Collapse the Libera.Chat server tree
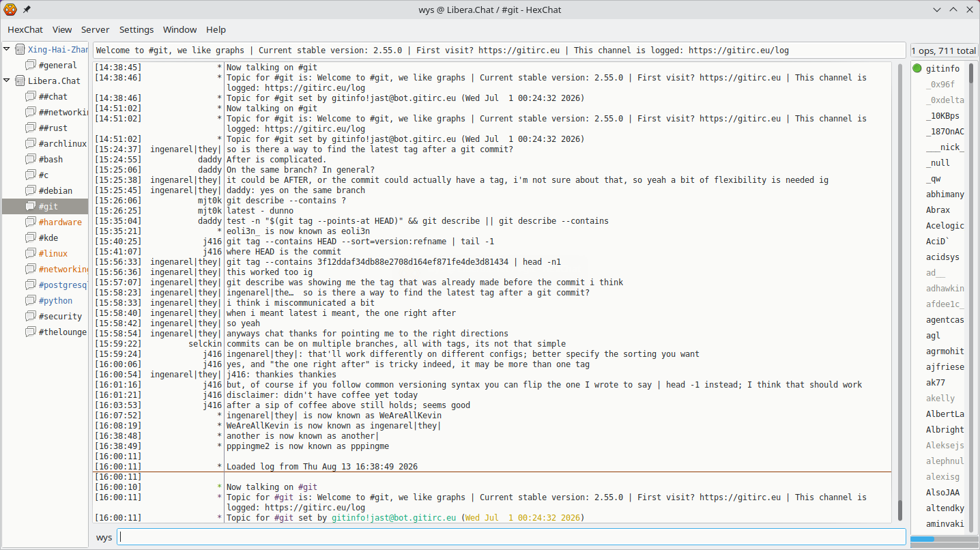 pyautogui.click(x=8, y=81)
